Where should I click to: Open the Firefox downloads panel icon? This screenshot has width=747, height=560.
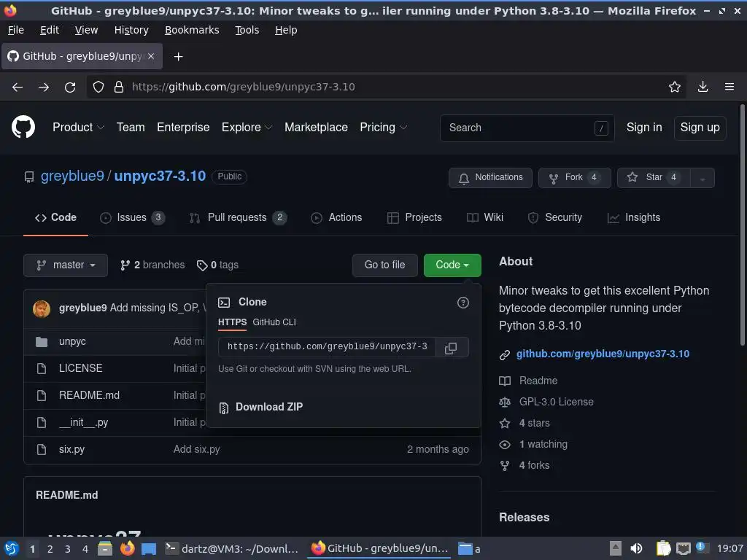click(x=703, y=87)
